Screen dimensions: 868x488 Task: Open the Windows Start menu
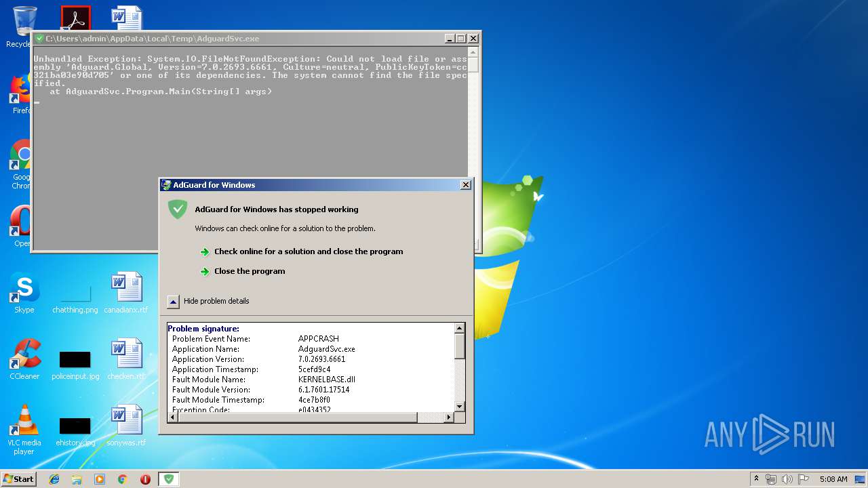pos(18,479)
